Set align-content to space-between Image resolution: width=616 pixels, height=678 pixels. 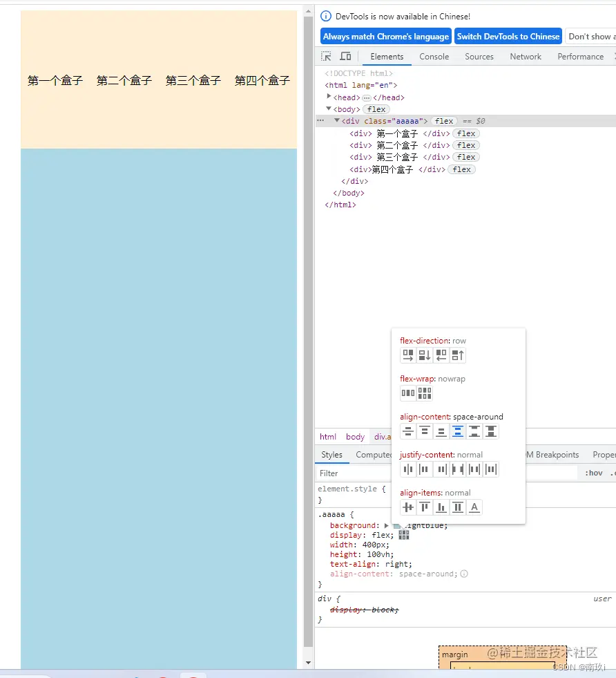474,431
